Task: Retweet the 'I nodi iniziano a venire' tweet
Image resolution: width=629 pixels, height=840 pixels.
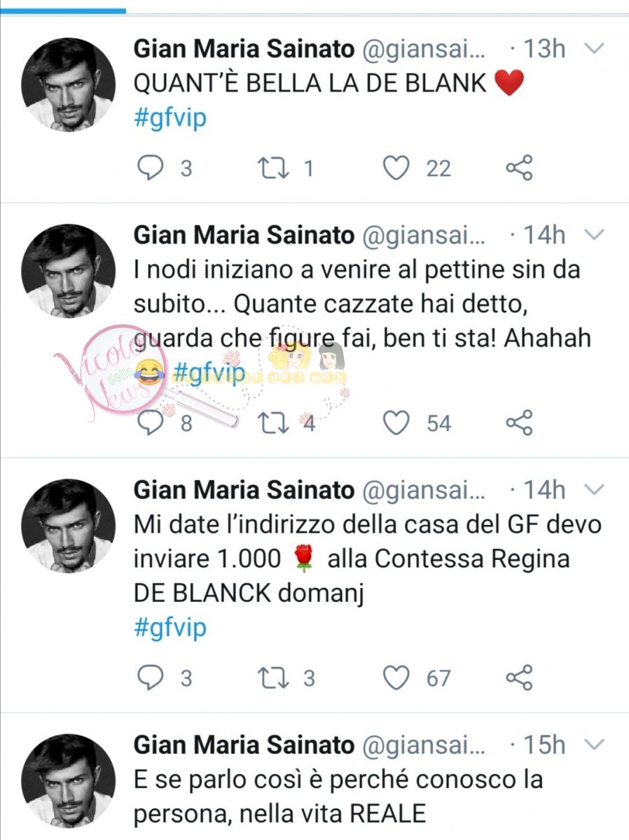Action: [x=269, y=423]
